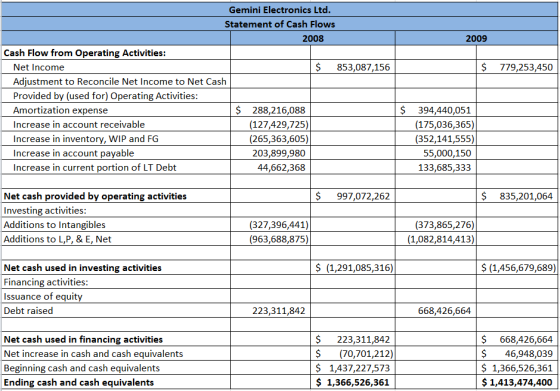Image resolution: width=560 pixels, height=391 pixels.
Task: Select investing total (1,291,085,316)
Action: pyautogui.click(x=359, y=268)
